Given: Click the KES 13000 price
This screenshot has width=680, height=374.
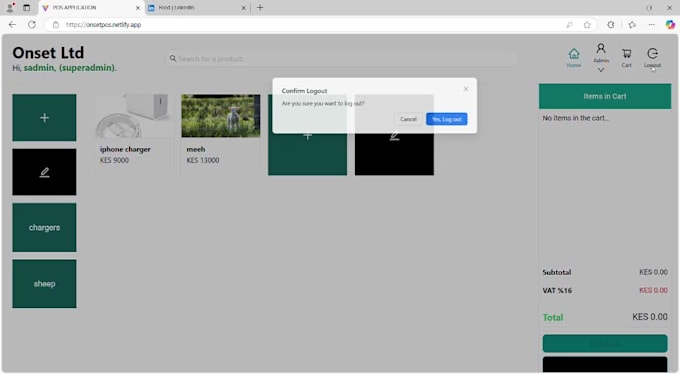Looking at the screenshot, I should pyautogui.click(x=203, y=160).
